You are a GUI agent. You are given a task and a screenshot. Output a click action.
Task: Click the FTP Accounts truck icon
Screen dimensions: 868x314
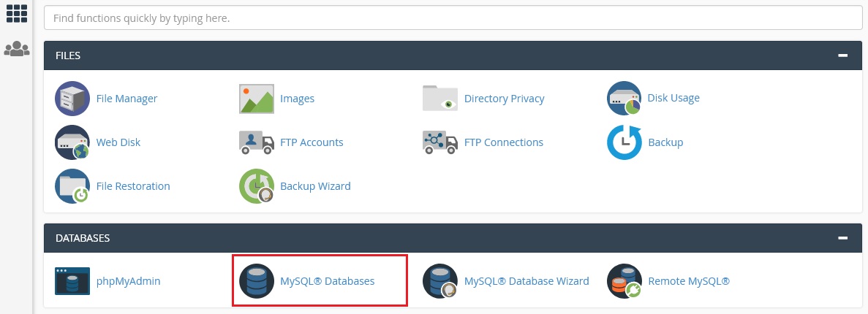click(x=256, y=142)
